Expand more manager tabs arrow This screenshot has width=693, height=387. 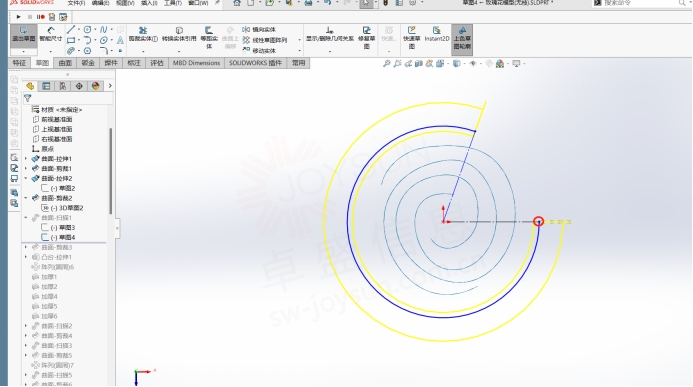click(110, 86)
